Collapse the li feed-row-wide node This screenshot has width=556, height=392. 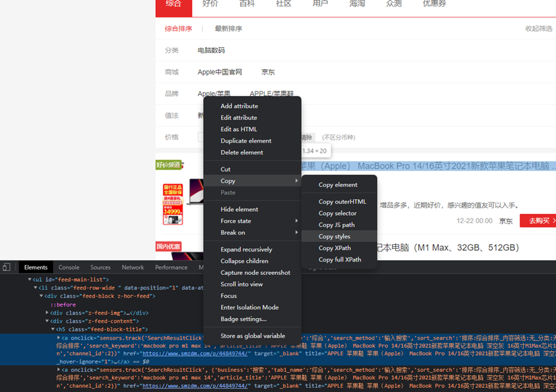(x=36, y=288)
